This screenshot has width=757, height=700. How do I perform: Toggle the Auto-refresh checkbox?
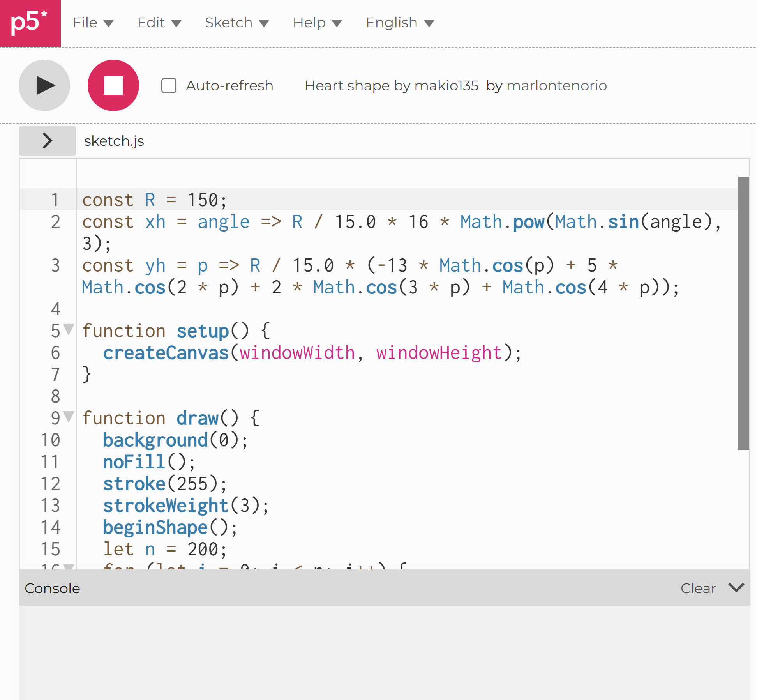(x=169, y=86)
